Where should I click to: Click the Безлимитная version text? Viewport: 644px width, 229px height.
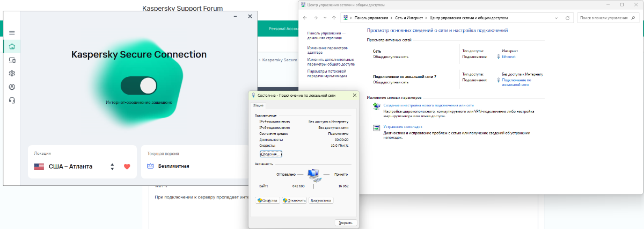coord(174,167)
